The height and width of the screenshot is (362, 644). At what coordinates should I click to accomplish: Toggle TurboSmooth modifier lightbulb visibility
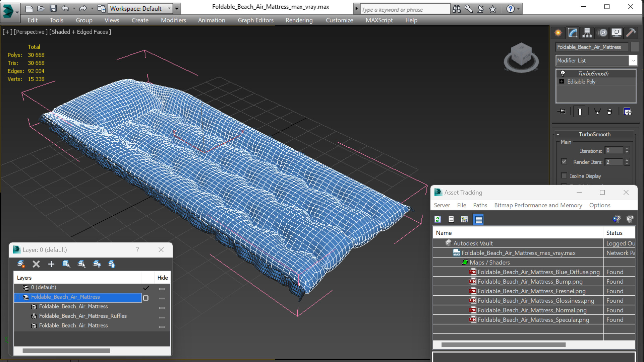click(x=563, y=73)
